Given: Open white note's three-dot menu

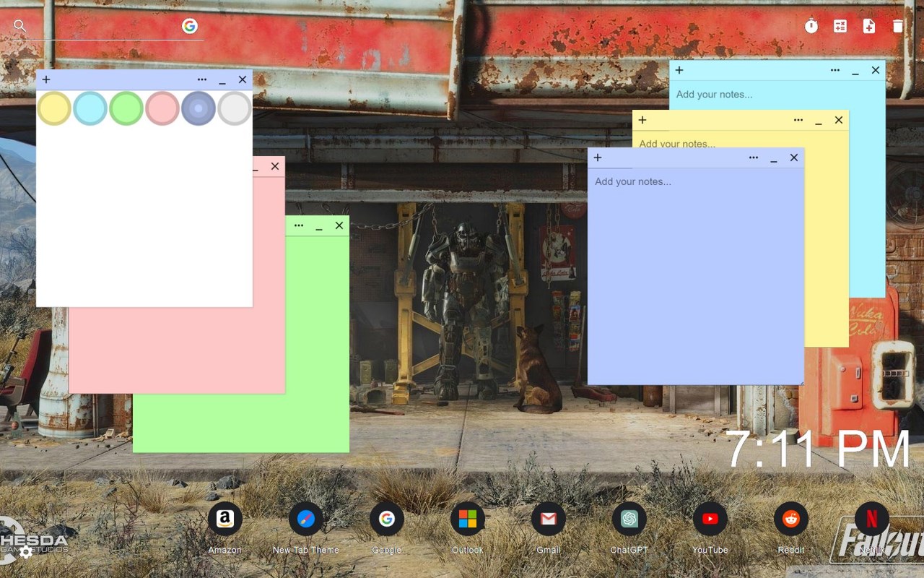Looking at the screenshot, I should click(x=202, y=79).
